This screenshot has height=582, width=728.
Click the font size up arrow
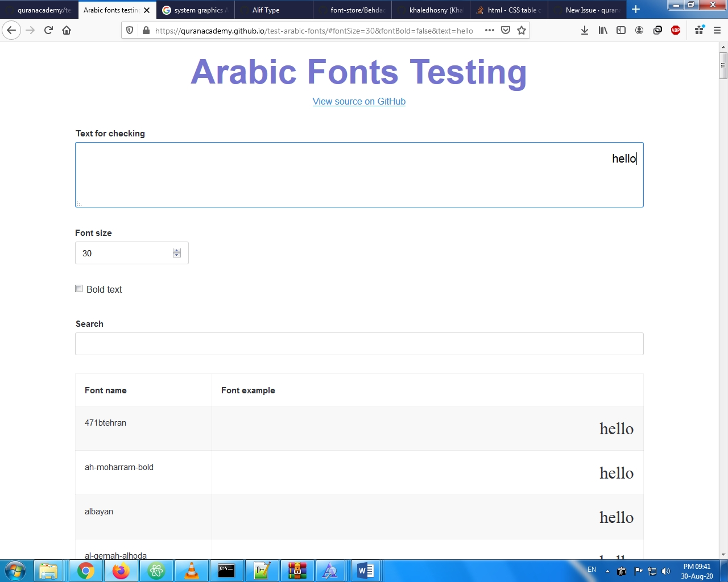pos(176,250)
